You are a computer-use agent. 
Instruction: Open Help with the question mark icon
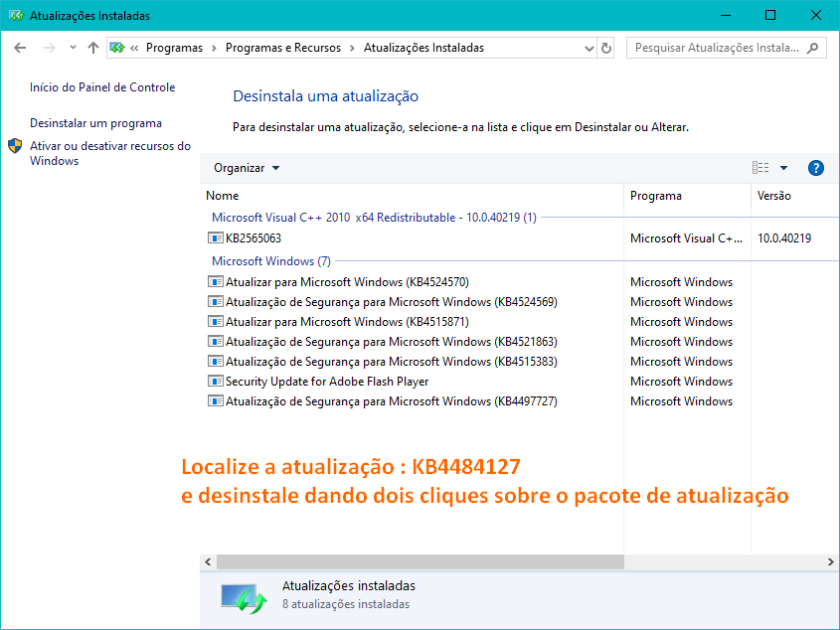(815, 168)
